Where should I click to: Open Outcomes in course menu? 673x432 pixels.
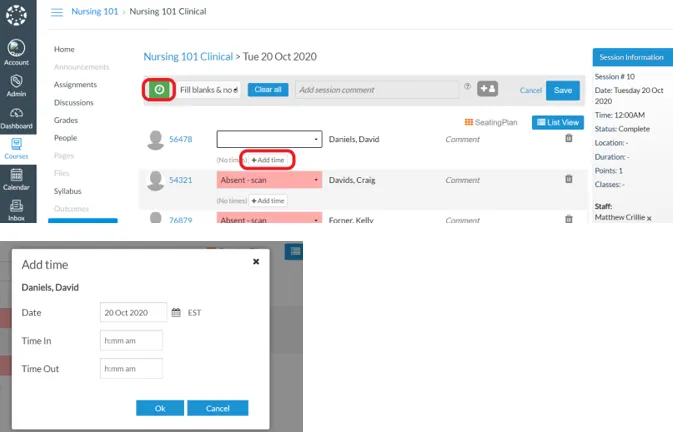tap(71, 208)
